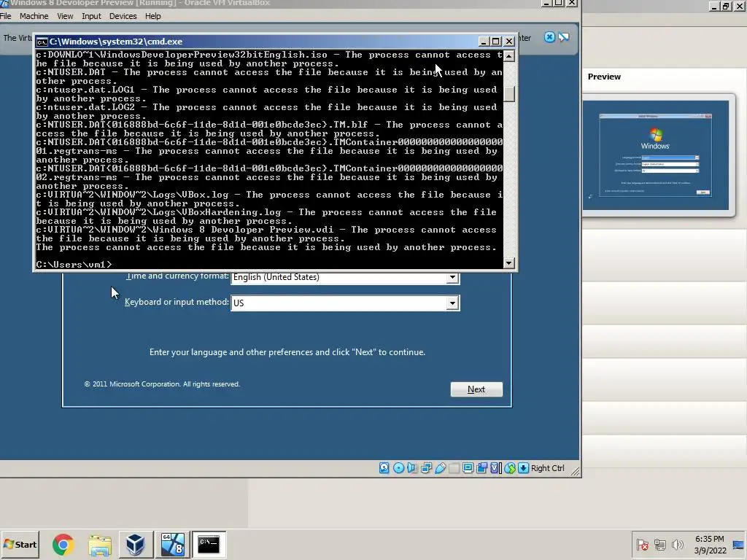Click the 2011 Microsoft Corporation copyright text

162,384
